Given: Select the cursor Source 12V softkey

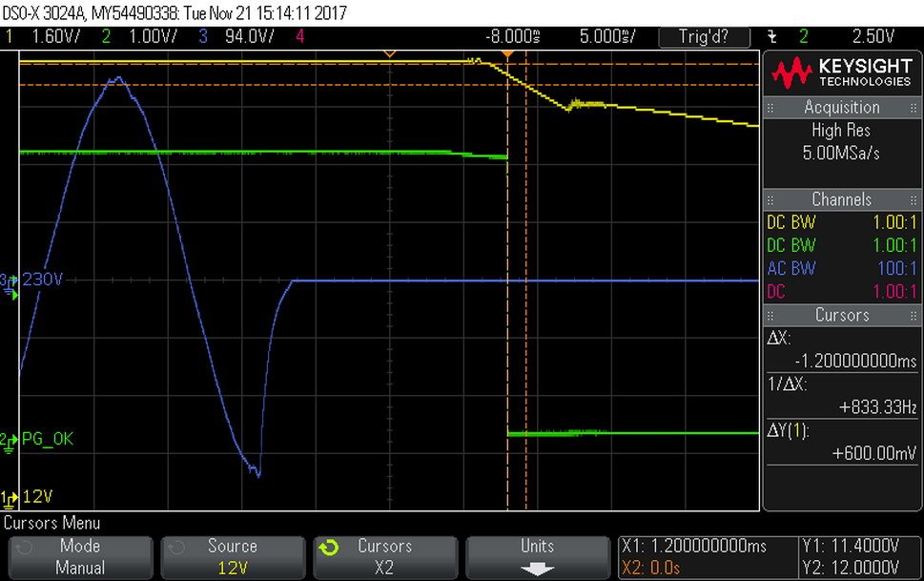Looking at the screenshot, I should [x=233, y=557].
